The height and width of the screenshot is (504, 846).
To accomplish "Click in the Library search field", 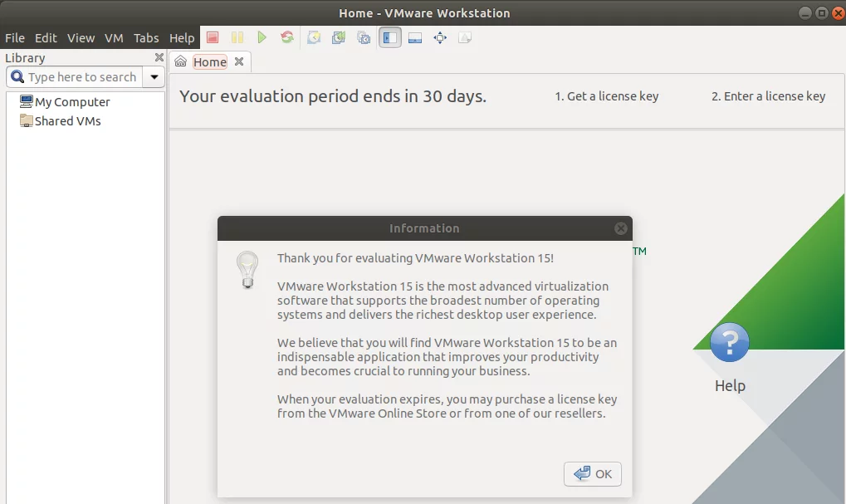I will 81,77.
